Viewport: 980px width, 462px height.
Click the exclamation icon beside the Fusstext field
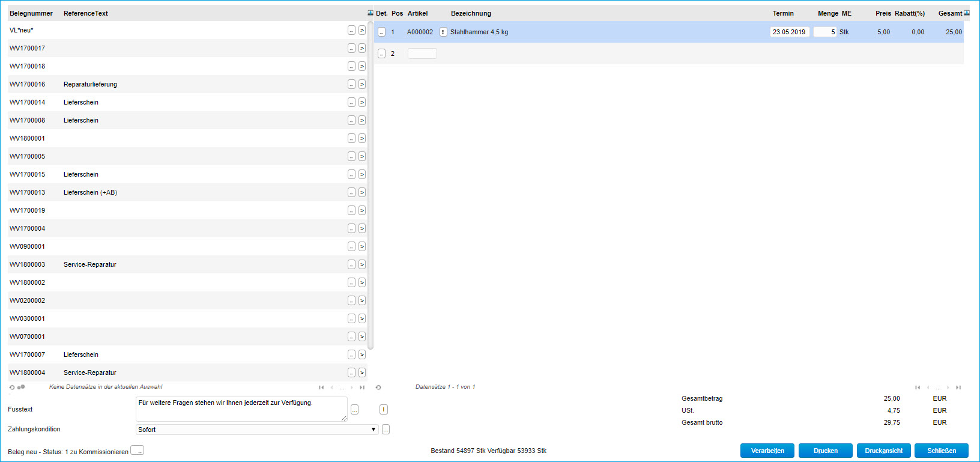click(x=384, y=409)
